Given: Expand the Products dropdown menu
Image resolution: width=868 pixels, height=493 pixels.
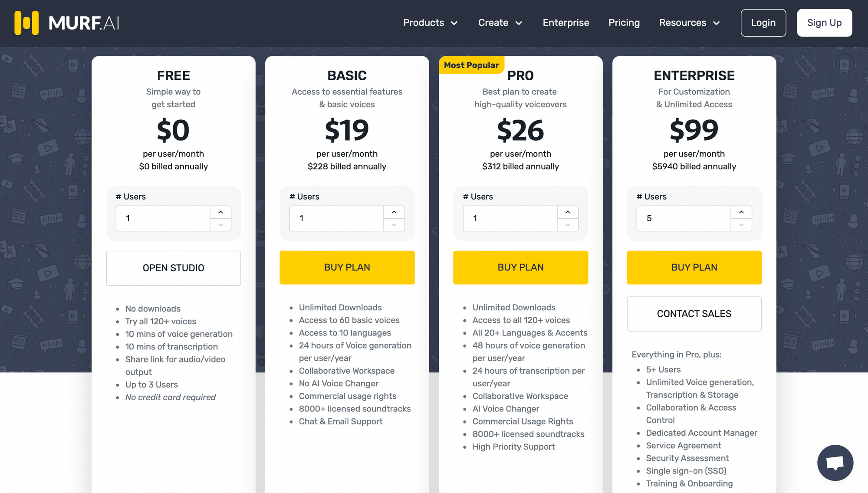Looking at the screenshot, I should pos(430,23).
